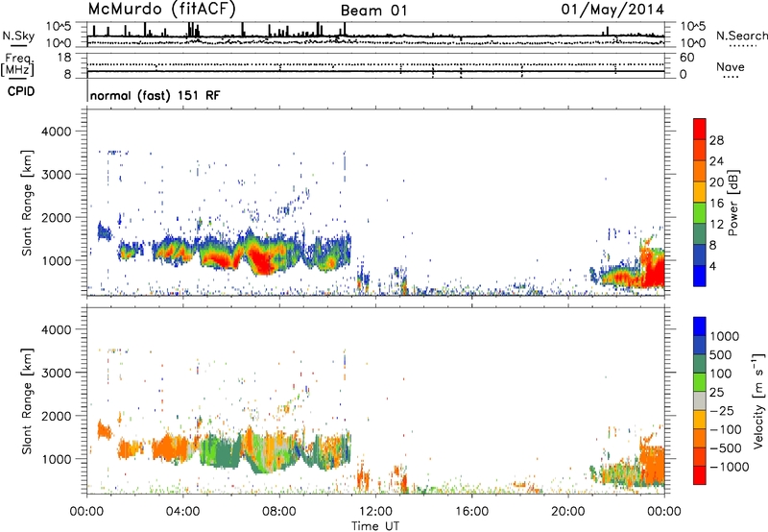Viewport: 768px width, 532px height.
Task: Click the "-500" label on Velocity colorbar
Action: click(726, 448)
